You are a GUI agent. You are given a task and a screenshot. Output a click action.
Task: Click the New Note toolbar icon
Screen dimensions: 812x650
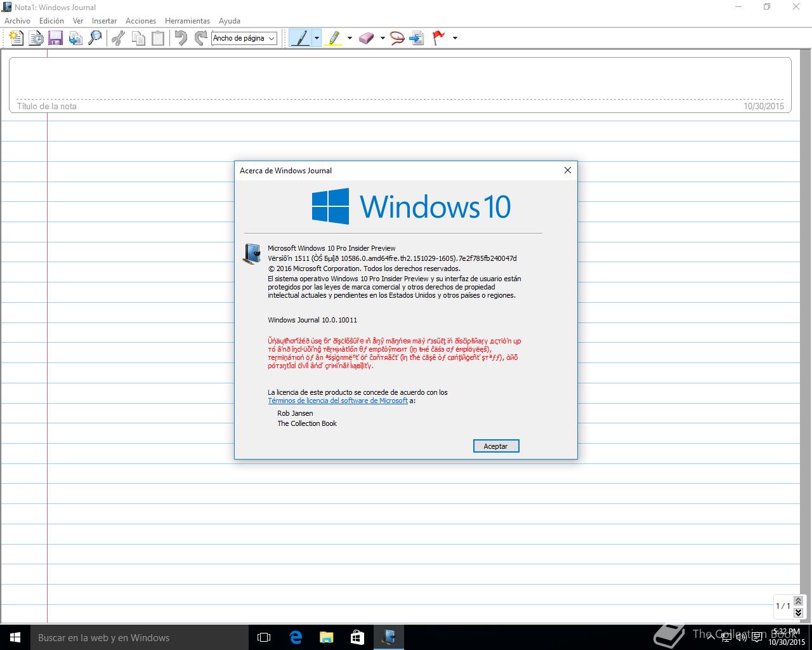tap(16, 38)
